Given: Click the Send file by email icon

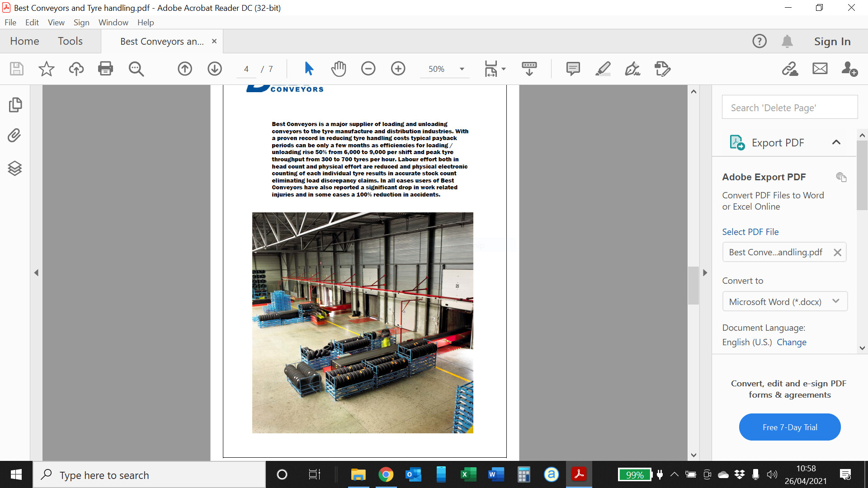Looking at the screenshot, I should pyautogui.click(x=820, y=69).
